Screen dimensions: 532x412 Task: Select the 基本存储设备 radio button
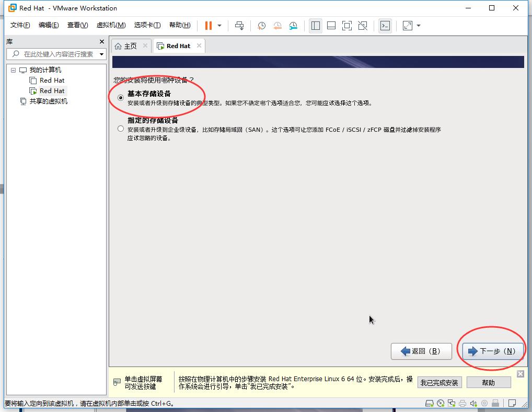tap(120, 98)
